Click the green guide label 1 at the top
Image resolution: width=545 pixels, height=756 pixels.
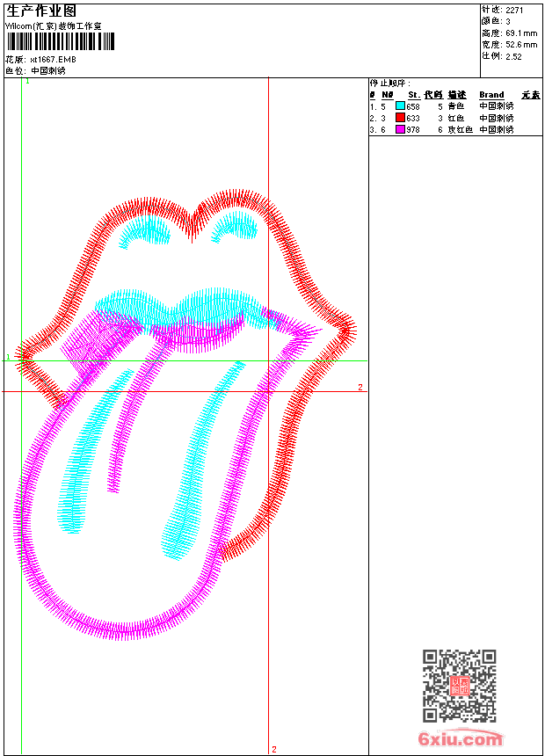click(x=27, y=82)
